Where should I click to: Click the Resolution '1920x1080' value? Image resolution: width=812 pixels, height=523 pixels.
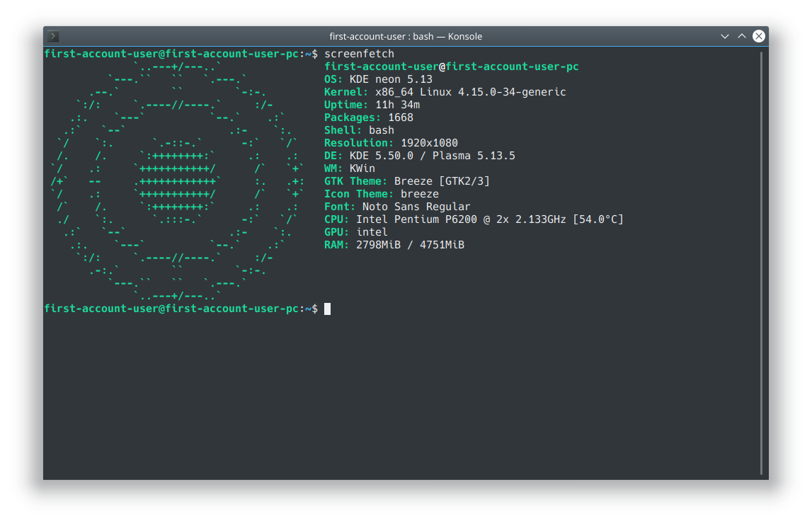tap(429, 143)
